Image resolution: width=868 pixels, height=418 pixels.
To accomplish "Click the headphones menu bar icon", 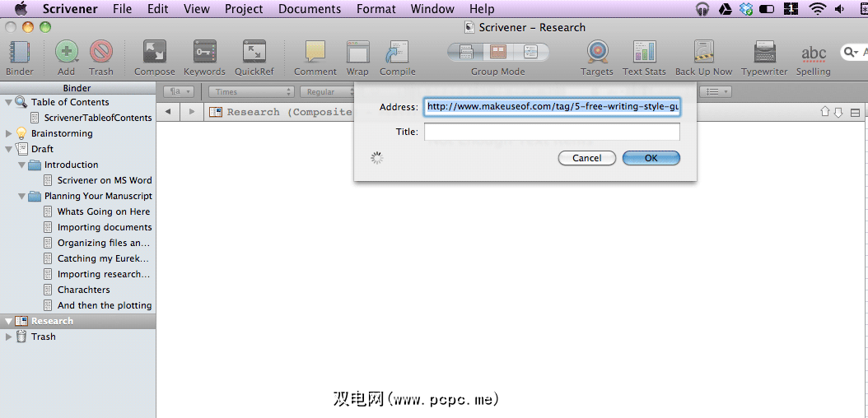I will pyautogui.click(x=702, y=9).
